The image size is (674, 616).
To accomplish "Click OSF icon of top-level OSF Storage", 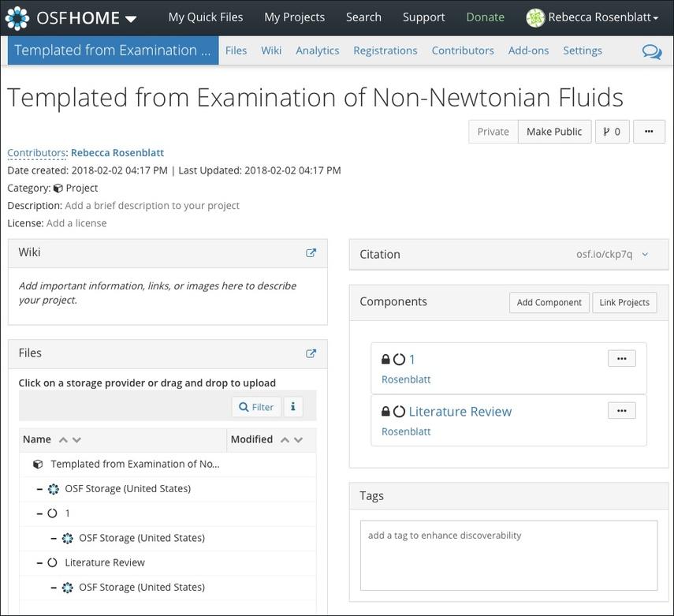I will coord(54,489).
